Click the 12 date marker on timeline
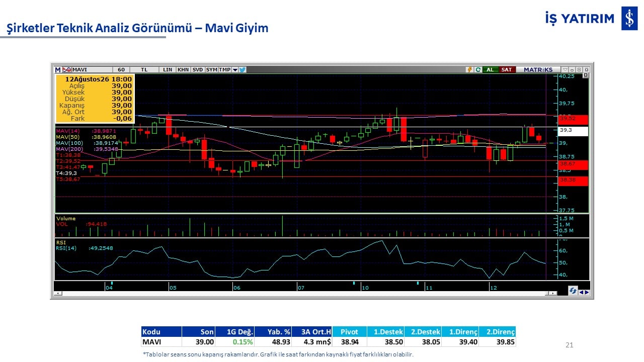 494,288
